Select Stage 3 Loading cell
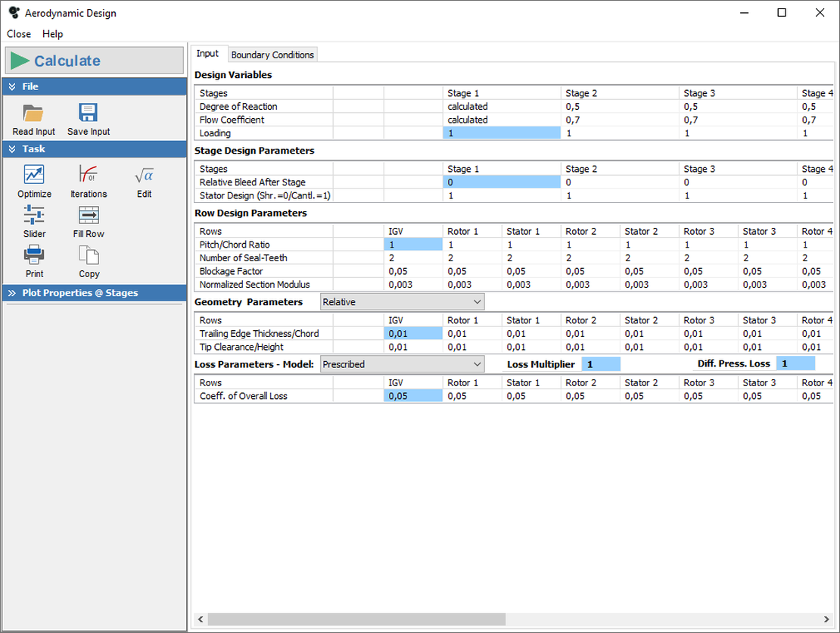The width and height of the screenshot is (840, 633). pyautogui.click(x=738, y=133)
